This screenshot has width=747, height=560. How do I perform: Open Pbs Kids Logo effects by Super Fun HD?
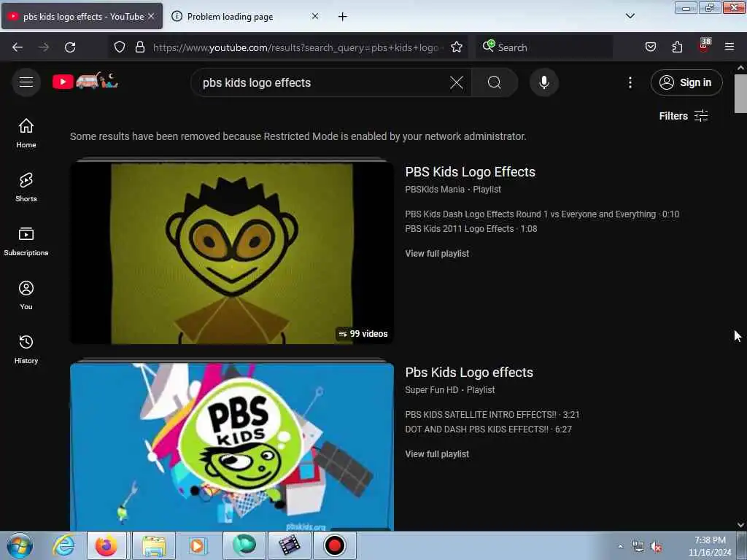(469, 373)
